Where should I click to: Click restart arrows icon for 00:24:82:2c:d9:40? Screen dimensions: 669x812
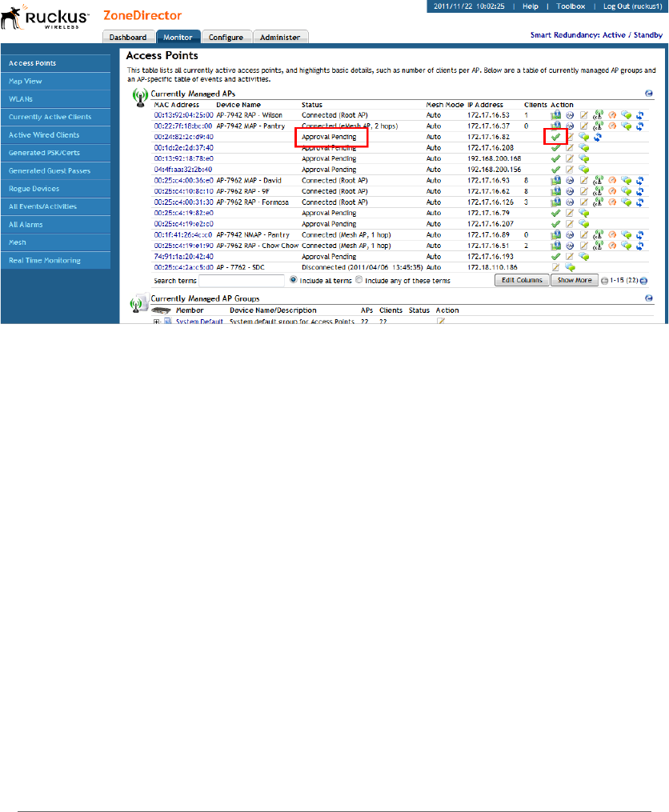[x=598, y=138]
